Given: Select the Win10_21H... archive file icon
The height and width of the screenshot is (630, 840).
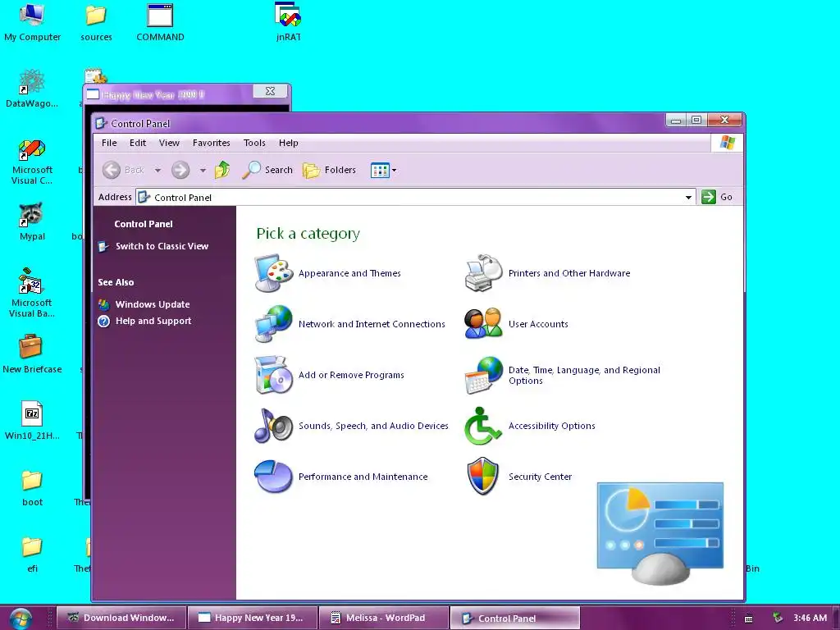Looking at the screenshot, I should click(32, 421).
